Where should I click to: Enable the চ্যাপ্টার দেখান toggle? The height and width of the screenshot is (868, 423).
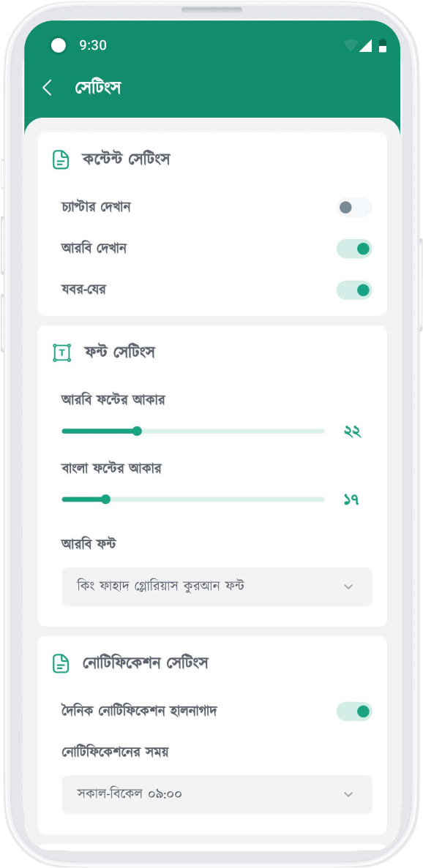pos(354,208)
